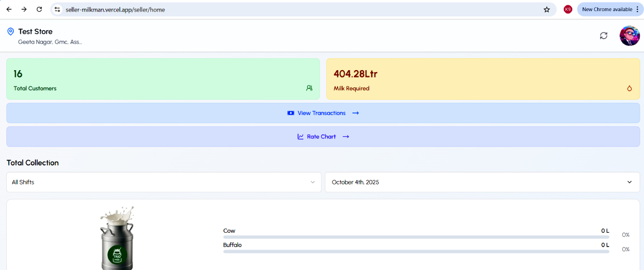Bookmark this page with the star icon
The width and height of the screenshot is (644, 270).
tap(547, 9)
